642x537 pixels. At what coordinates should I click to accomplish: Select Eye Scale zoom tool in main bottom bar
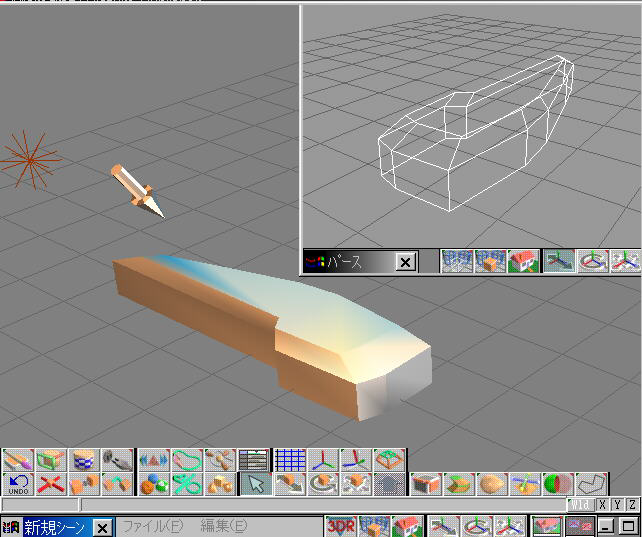510,526
